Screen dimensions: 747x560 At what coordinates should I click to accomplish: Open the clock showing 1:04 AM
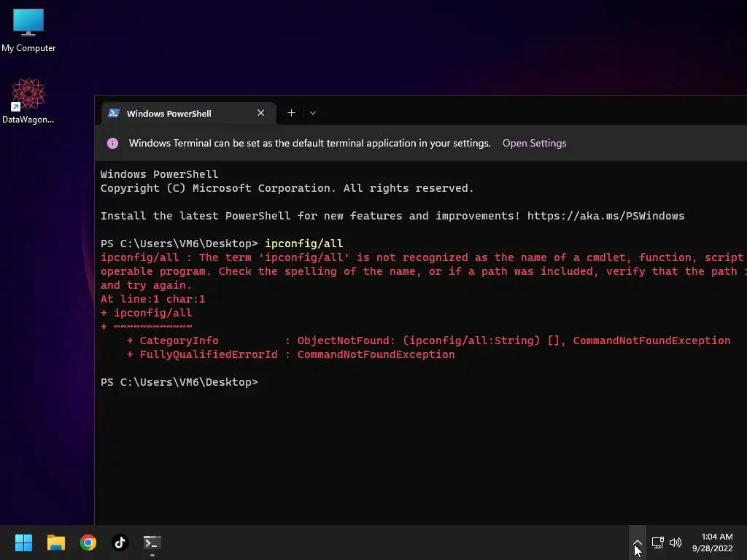tap(713, 542)
